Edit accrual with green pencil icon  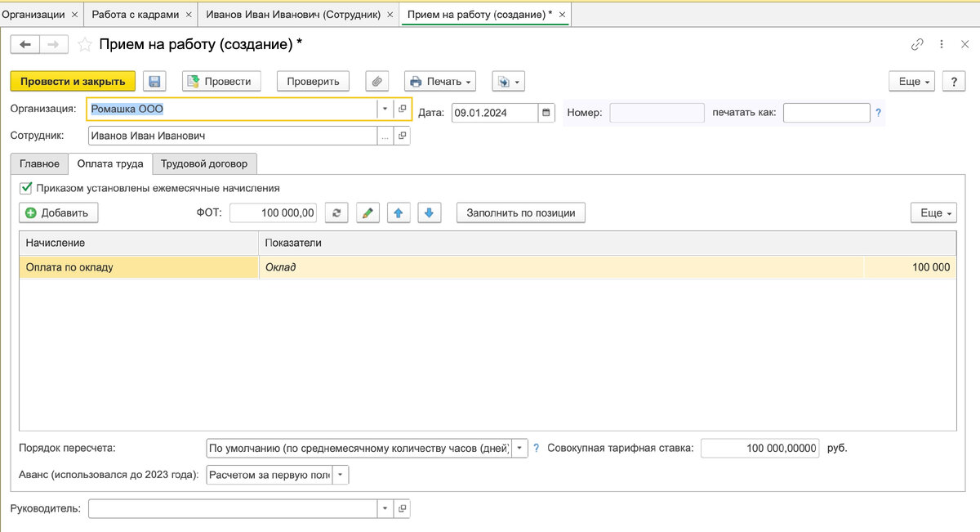click(x=368, y=213)
